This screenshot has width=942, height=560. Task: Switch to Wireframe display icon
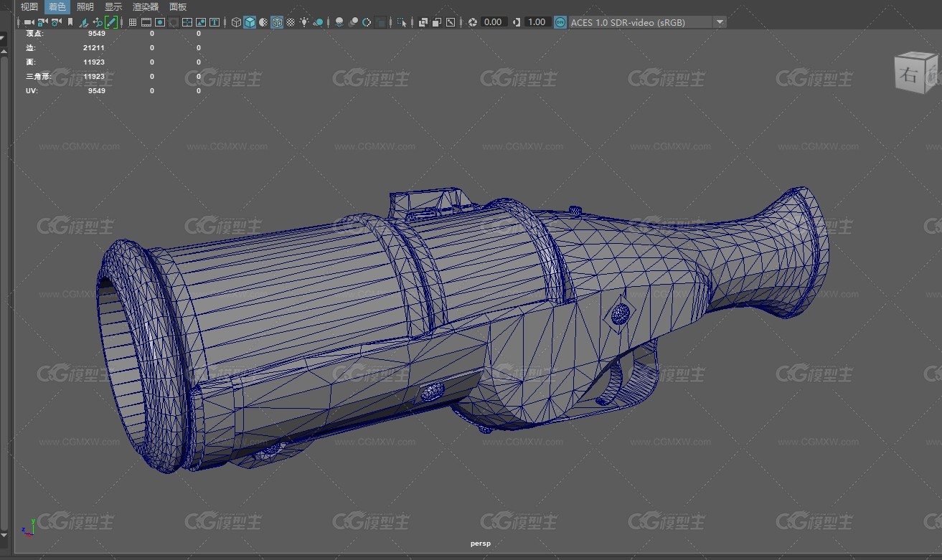(x=235, y=22)
